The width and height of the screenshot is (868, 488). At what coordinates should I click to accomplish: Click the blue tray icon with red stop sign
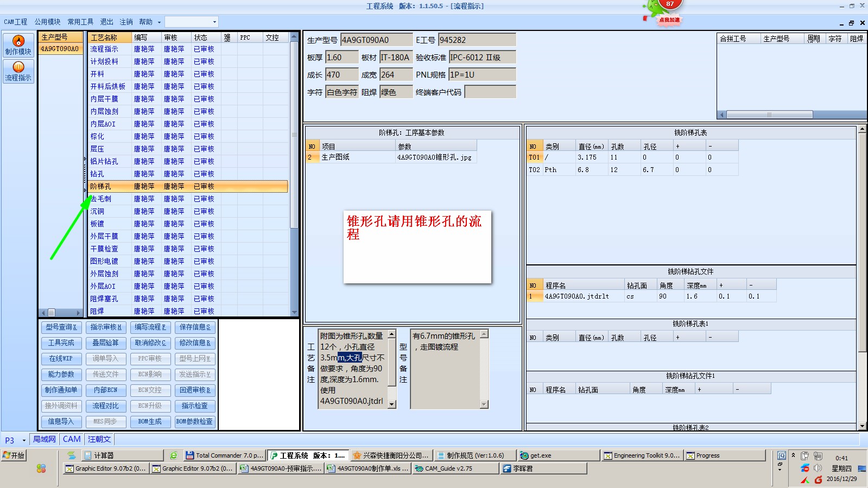pos(804,468)
